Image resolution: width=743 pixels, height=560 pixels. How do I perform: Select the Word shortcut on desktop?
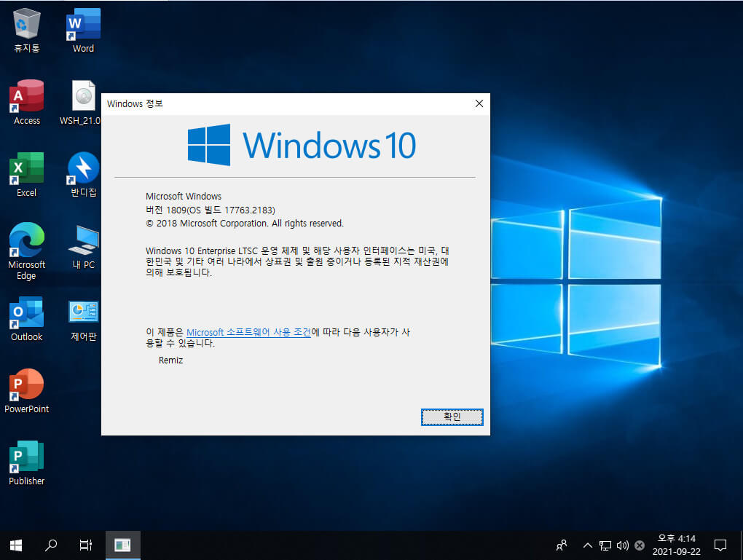point(83,29)
